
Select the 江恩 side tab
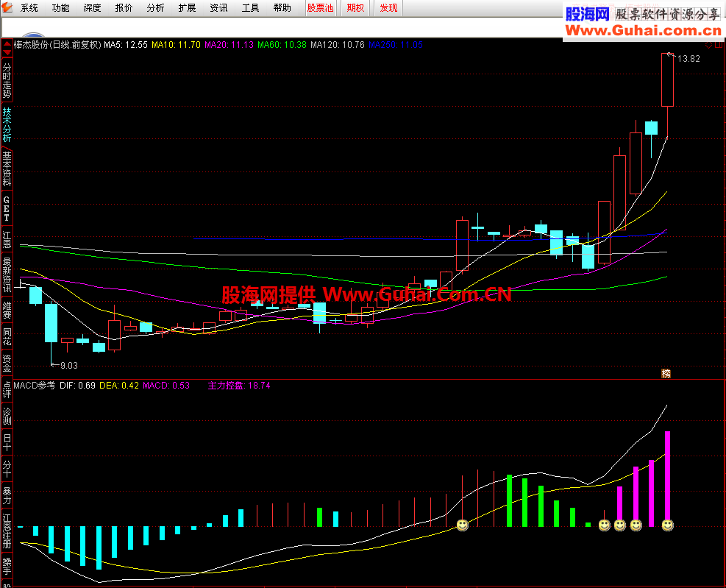click(x=7, y=240)
